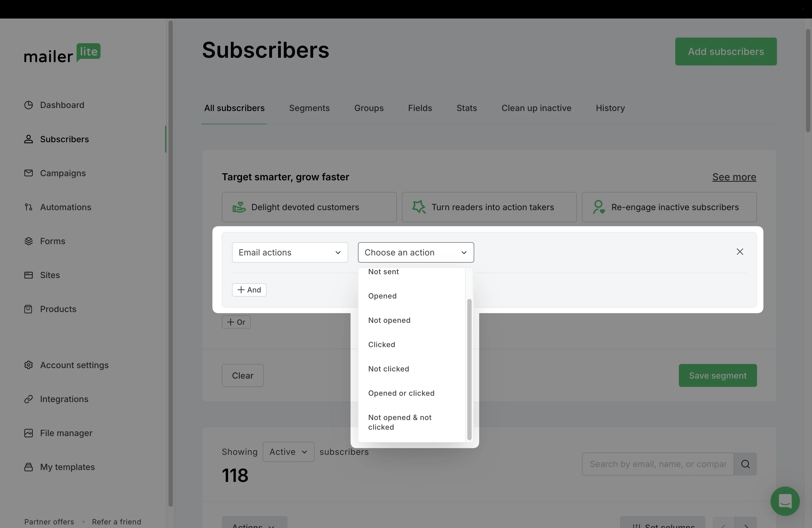Click the Account settings gear icon

(x=29, y=365)
